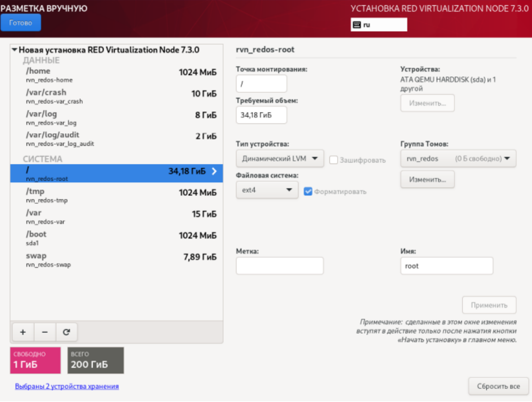
Task: Select the /home partition row
Action: tap(116, 75)
